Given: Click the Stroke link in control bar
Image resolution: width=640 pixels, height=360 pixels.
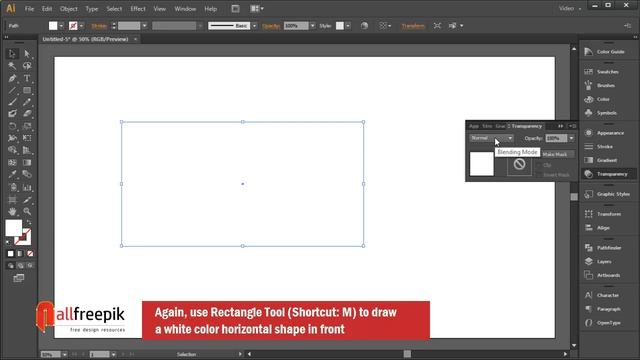Looking at the screenshot, I should tap(99, 26).
